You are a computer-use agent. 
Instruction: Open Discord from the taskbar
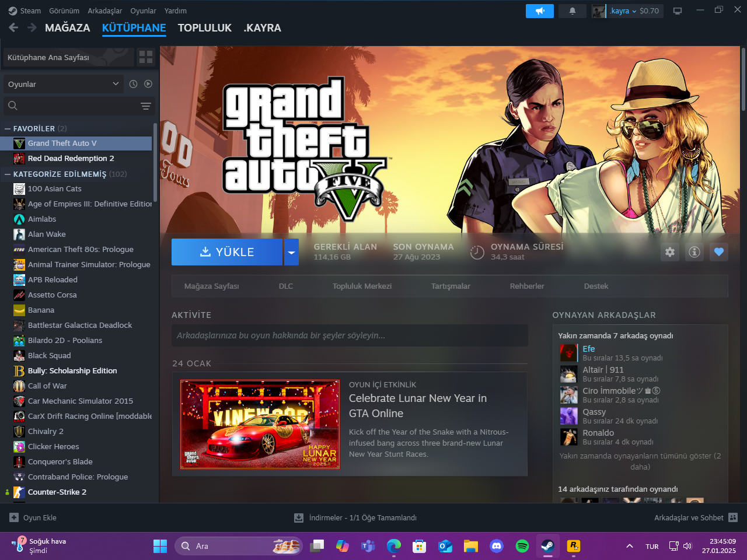pos(497,546)
